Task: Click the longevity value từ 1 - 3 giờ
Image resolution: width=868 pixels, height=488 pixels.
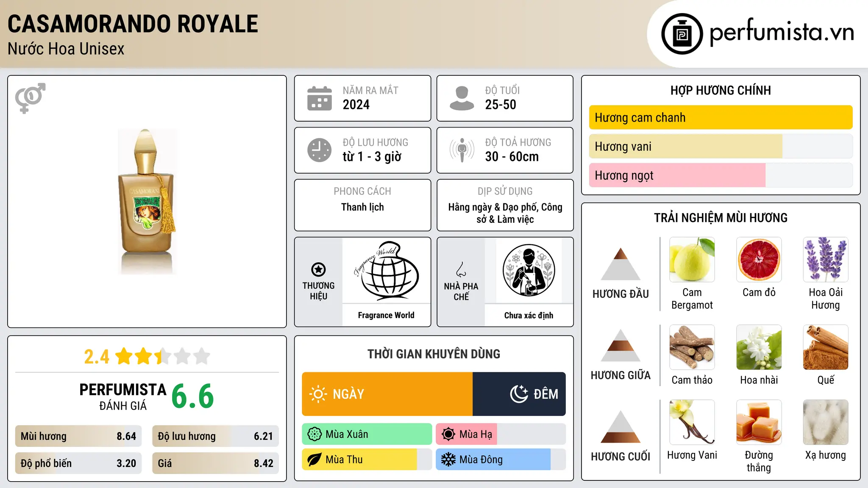Action: (x=372, y=157)
